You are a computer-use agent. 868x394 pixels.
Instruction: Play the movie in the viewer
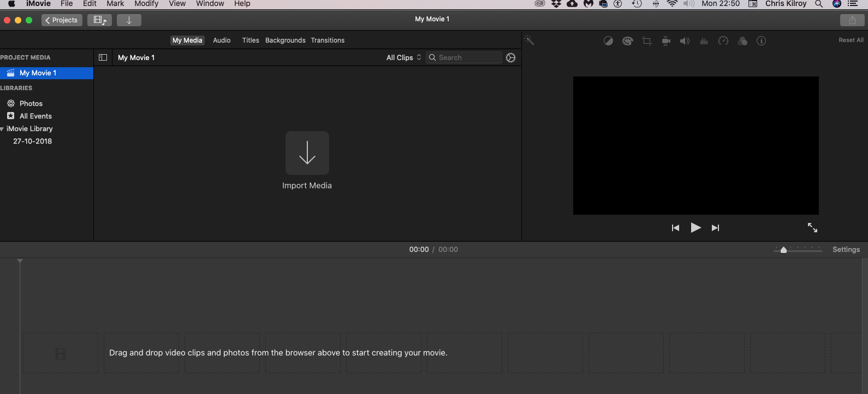[695, 228]
